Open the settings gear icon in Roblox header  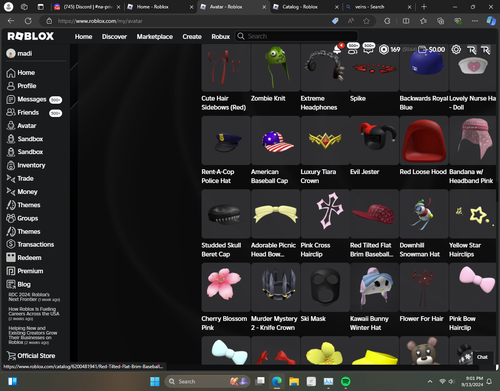[x=456, y=49]
